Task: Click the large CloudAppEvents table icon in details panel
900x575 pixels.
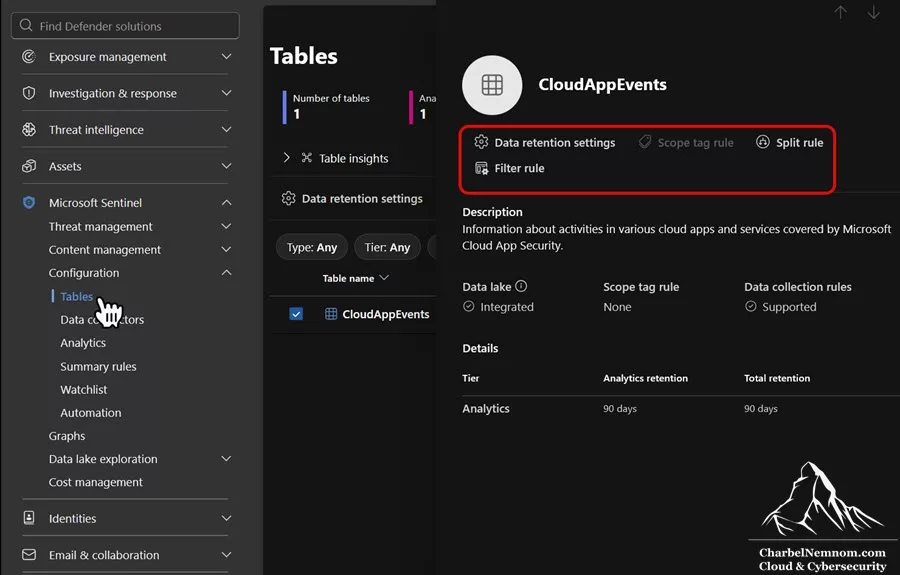Action: coord(492,85)
